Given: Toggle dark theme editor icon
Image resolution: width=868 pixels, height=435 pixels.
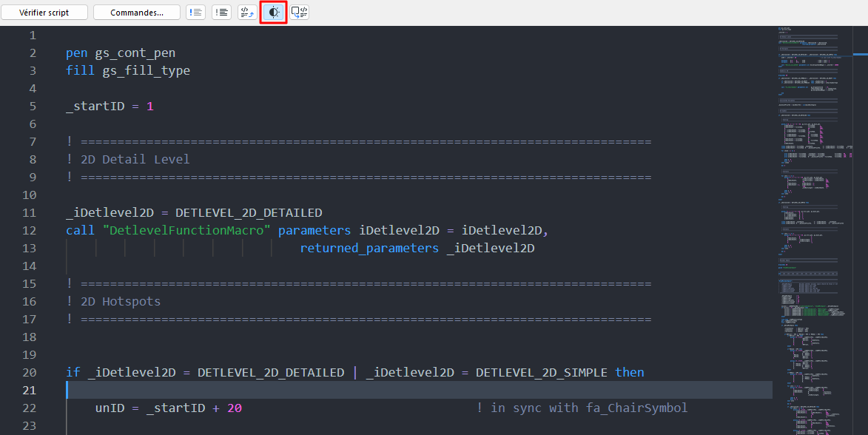Looking at the screenshot, I should tap(274, 12).
